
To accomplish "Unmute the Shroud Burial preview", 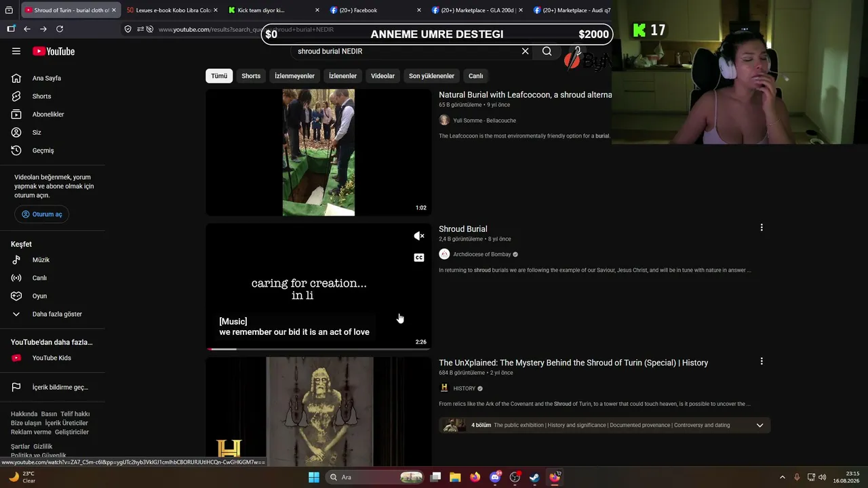I will [x=419, y=236].
